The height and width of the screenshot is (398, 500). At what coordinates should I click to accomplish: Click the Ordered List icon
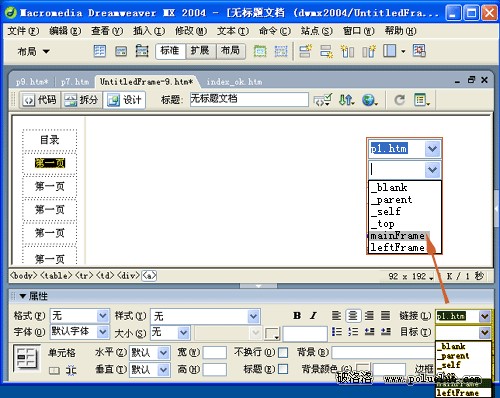click(x=353, y=332)
